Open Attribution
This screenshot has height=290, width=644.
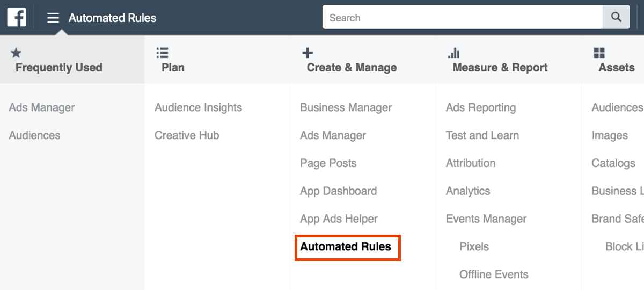tap(471, 163)
